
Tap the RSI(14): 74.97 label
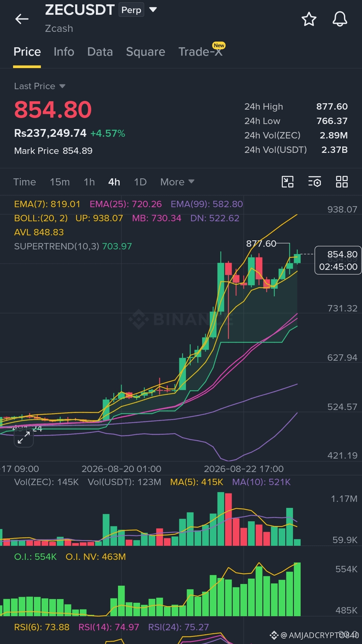point(109,627)
